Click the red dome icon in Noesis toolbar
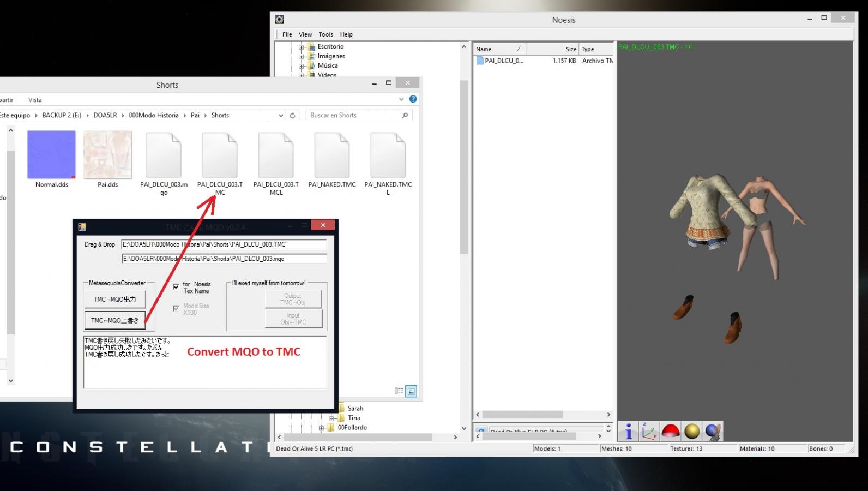This screenshot has height=491, width=868. [670, 432]
